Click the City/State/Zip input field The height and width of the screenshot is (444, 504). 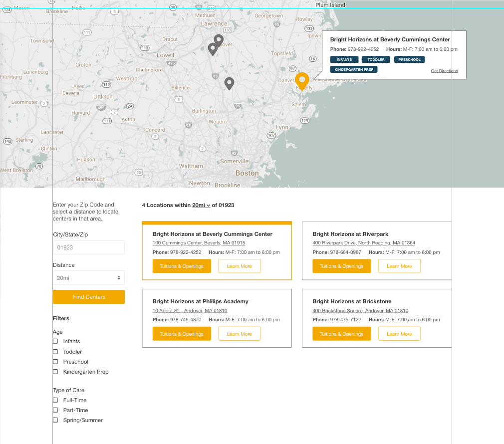pos(89,247)
